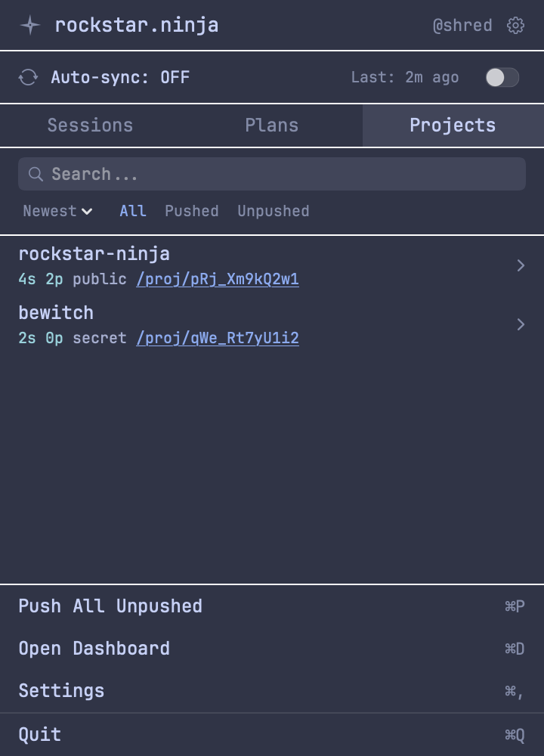Click Open Dashboard
The height and width of the screenshot is (756, 544).
94,648
